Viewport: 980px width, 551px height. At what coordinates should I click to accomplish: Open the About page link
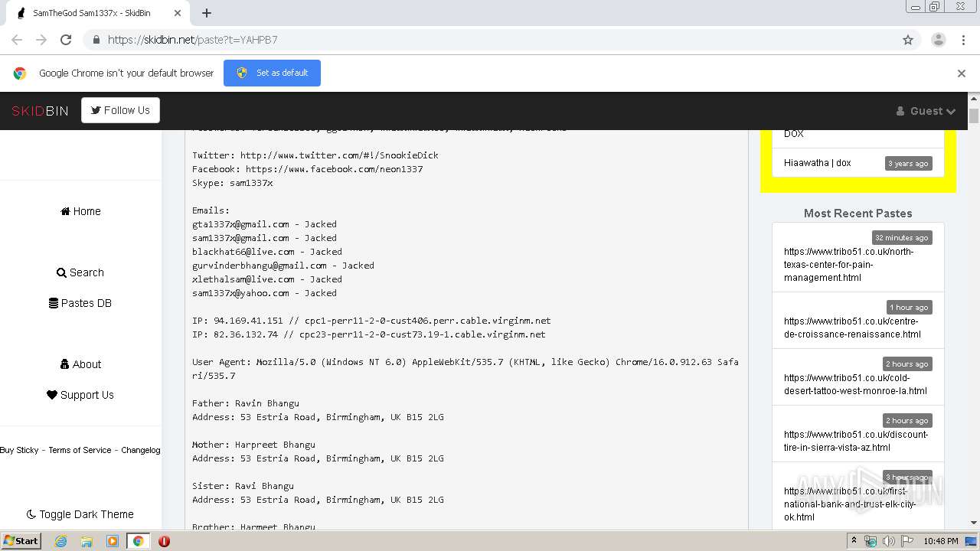pyautogui.click(x=80, y=364)
